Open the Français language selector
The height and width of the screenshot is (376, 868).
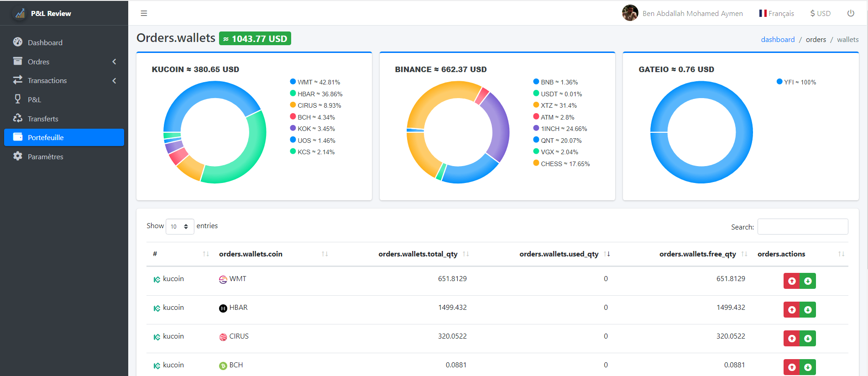click(777, 13)
